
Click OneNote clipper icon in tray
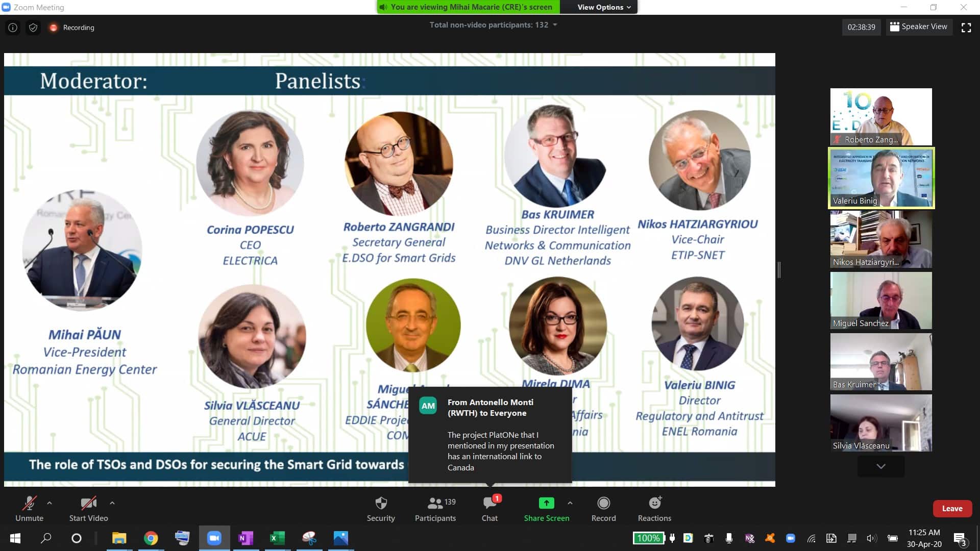pyautogui.click(x=749, y=538)
